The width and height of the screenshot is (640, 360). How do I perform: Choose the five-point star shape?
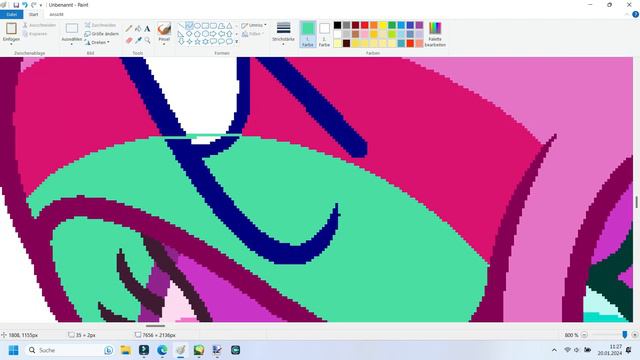click(197, 41)
